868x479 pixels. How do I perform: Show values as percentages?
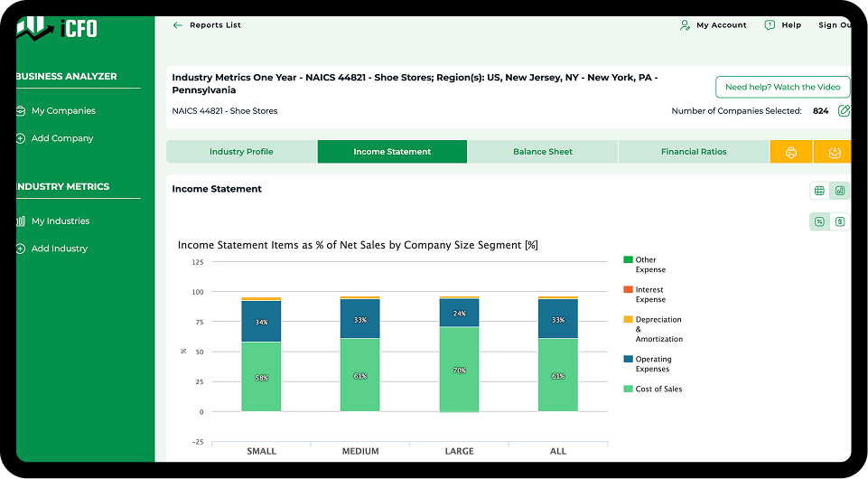(819, 221)
